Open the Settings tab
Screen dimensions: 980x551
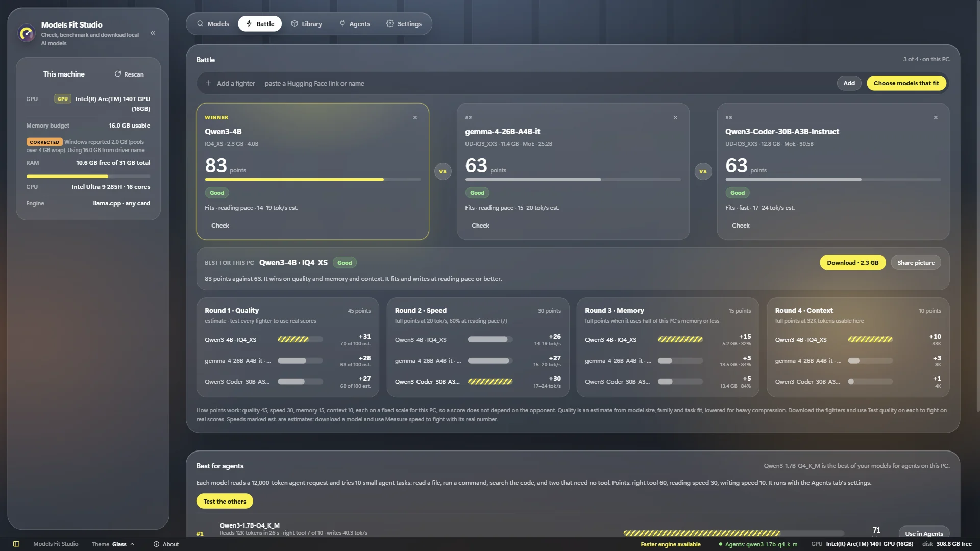click(404, 23)
